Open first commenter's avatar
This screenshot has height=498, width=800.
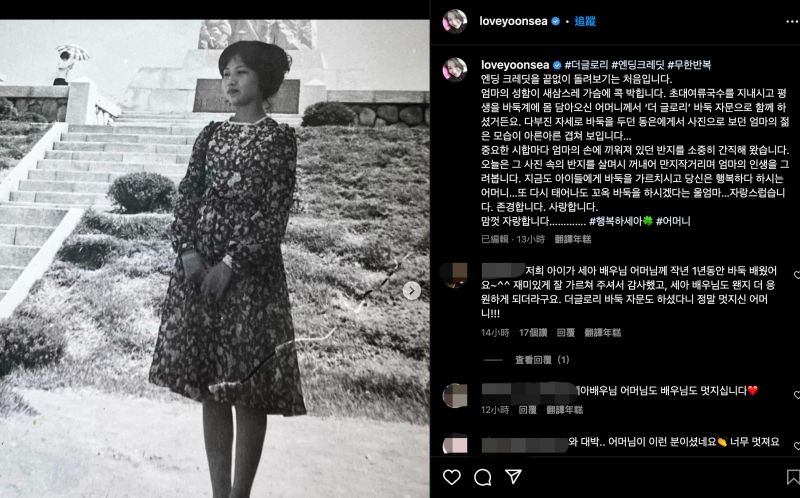[454, 276]
